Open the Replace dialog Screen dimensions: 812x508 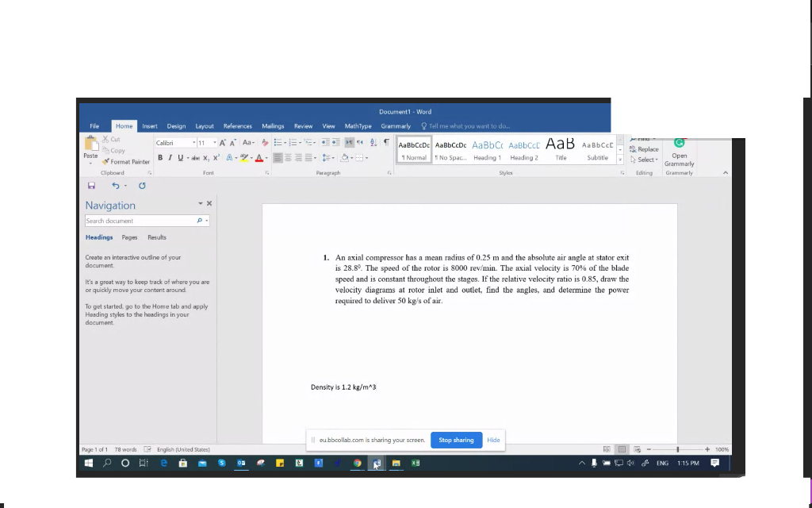click(x=645, y=148)
